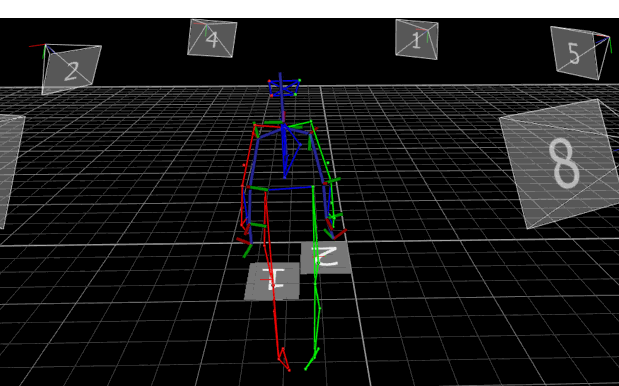Select the partially visible camera at left edge
This screenshot has height=386, width=619.
pos(10,171)
